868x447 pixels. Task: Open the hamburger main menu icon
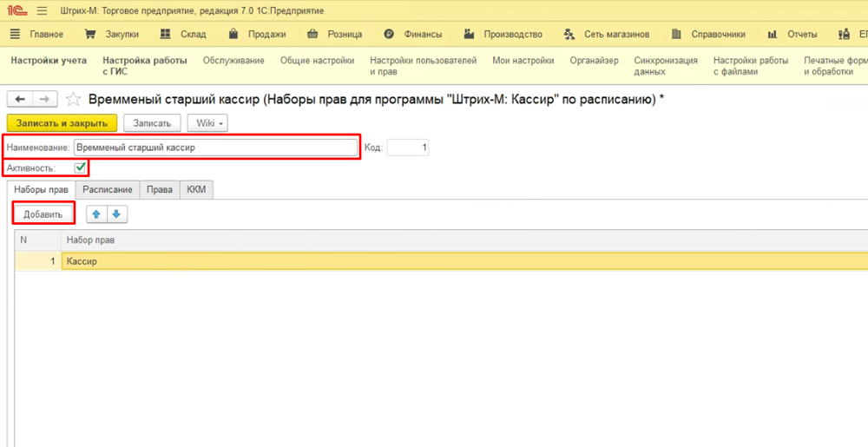pyautogui.click(x=42, y=10)
